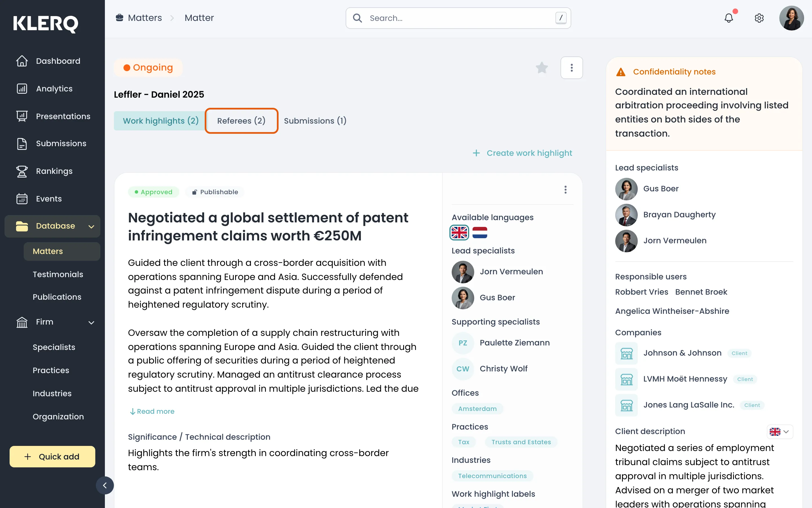Open Analytics in the sidebar
The image size is (812, 508).
click(x=52, y=89)
